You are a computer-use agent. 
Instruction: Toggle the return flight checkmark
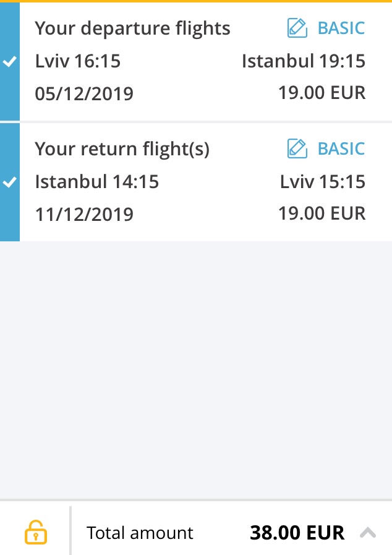[9, 183]
